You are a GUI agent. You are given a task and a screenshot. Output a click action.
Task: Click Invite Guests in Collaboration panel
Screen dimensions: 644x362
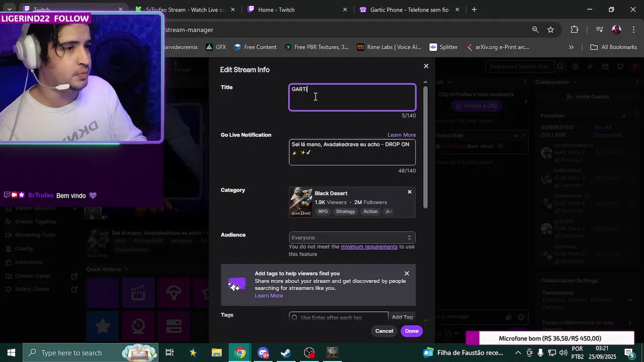tap(587, 97)
